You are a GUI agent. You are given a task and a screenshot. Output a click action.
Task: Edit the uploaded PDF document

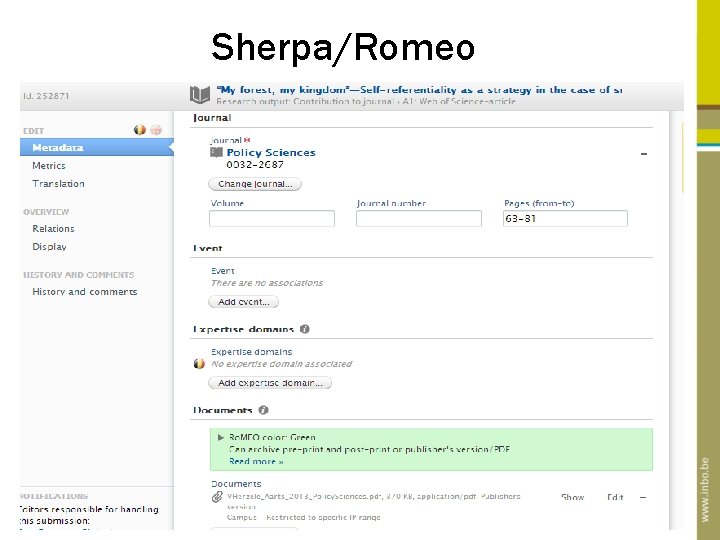click(615, 497)
